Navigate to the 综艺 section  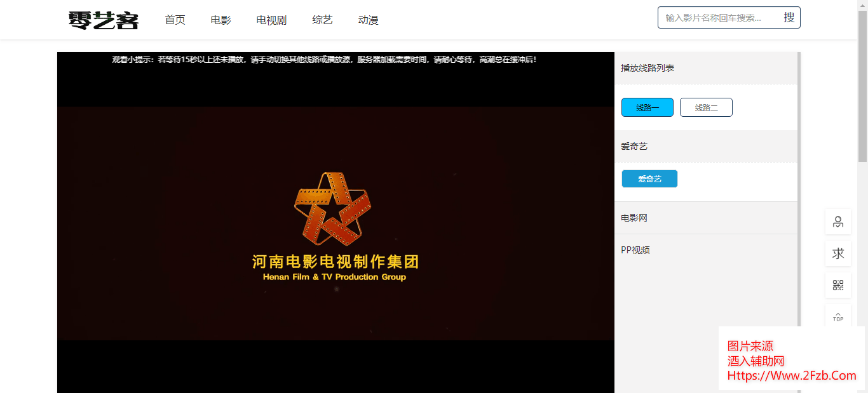(322, 20)
